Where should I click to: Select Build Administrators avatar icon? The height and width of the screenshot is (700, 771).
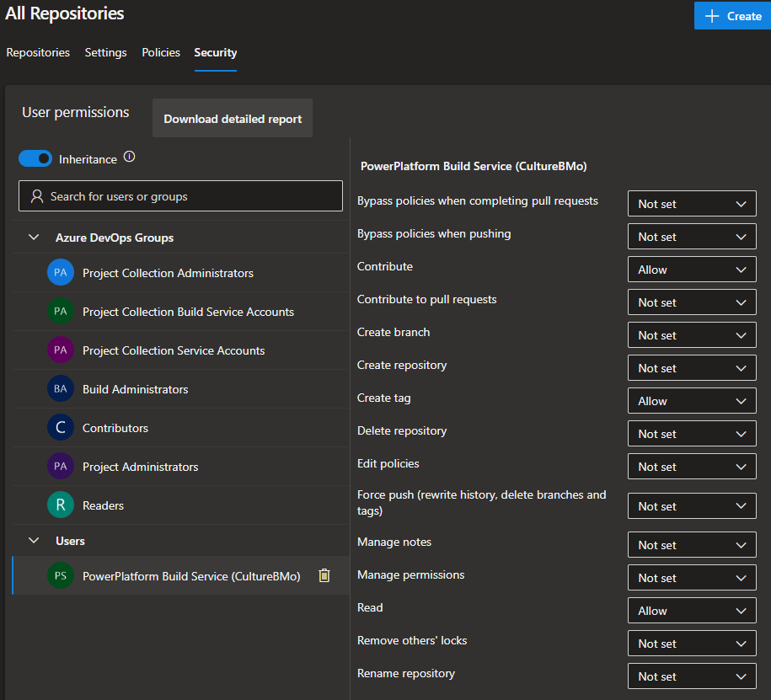point(61,389)
